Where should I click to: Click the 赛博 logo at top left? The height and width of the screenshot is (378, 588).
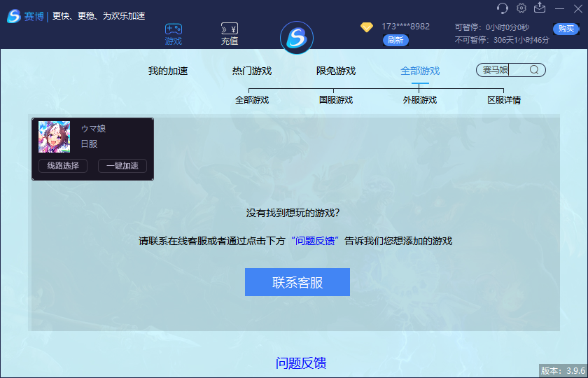click(x=25, y=16)
